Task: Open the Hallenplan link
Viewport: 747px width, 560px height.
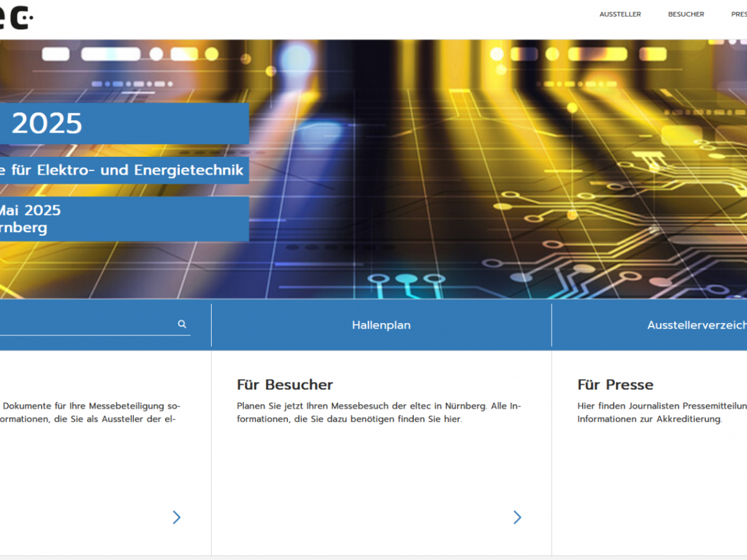Action: [x=382, y=325]
